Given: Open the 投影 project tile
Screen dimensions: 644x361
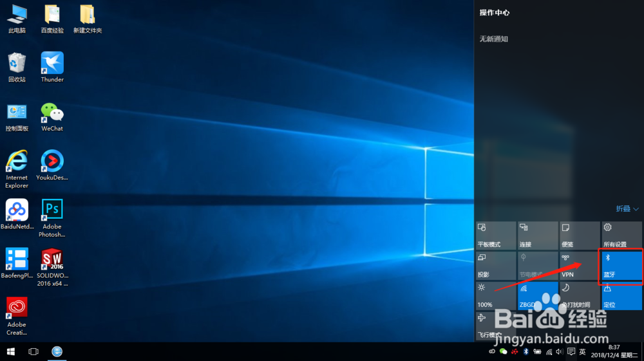Looking at the screenshot, I should 496,265.
